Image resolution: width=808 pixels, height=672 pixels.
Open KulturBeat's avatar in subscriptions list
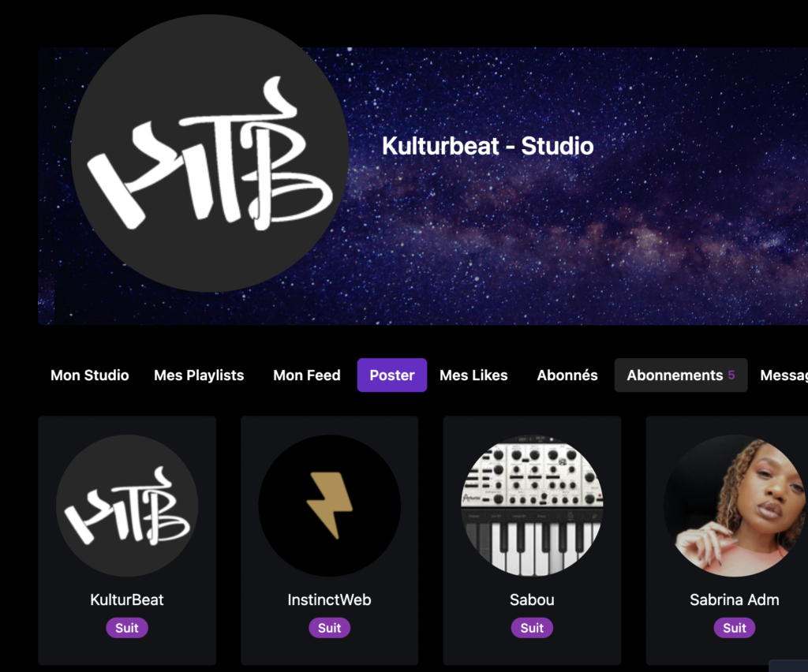click(127, 506)
